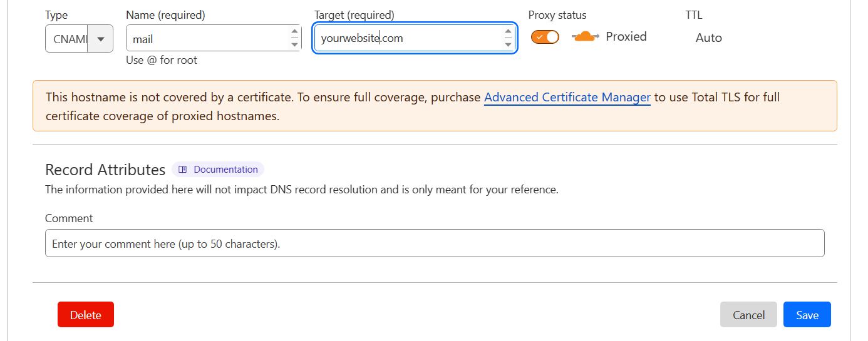Save the DNS record changes
The height and width of the screenshot is (341, 868).
807,315
